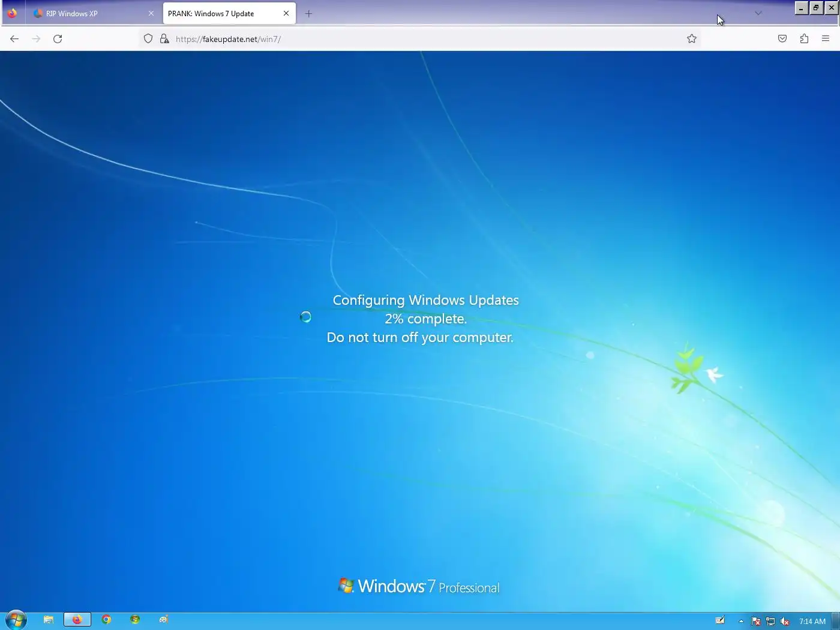Click the "2% complete." progress text
This screenshot has height=630, width=840.
coord(426,319)
